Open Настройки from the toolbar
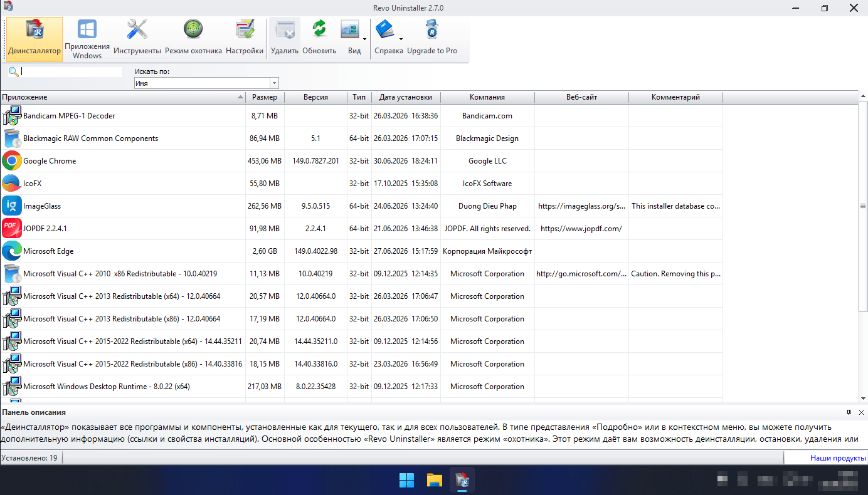Image resolution: width=868 pixels, height=495 pixels. coord(245,39)
